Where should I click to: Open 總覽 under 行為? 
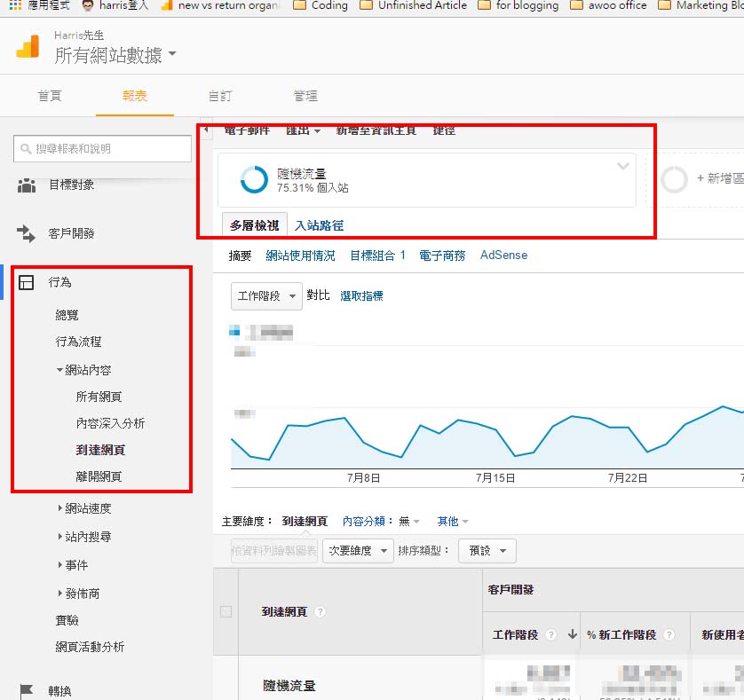(x=67, y=315)
